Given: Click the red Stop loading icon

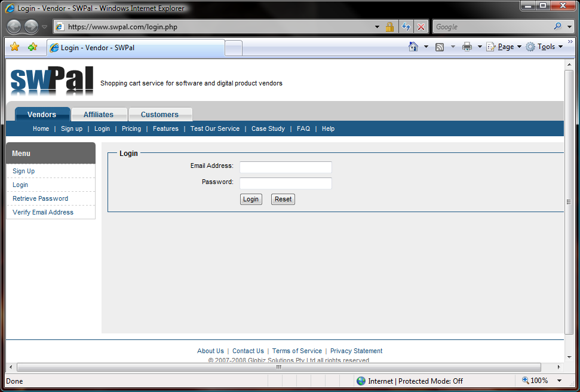Looking at the screenshot, I should pos(421,27).
